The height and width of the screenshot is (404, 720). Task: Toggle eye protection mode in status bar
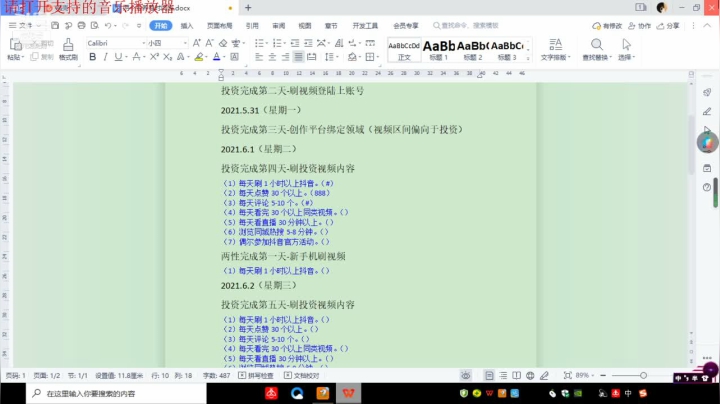(x=466, y=376)
